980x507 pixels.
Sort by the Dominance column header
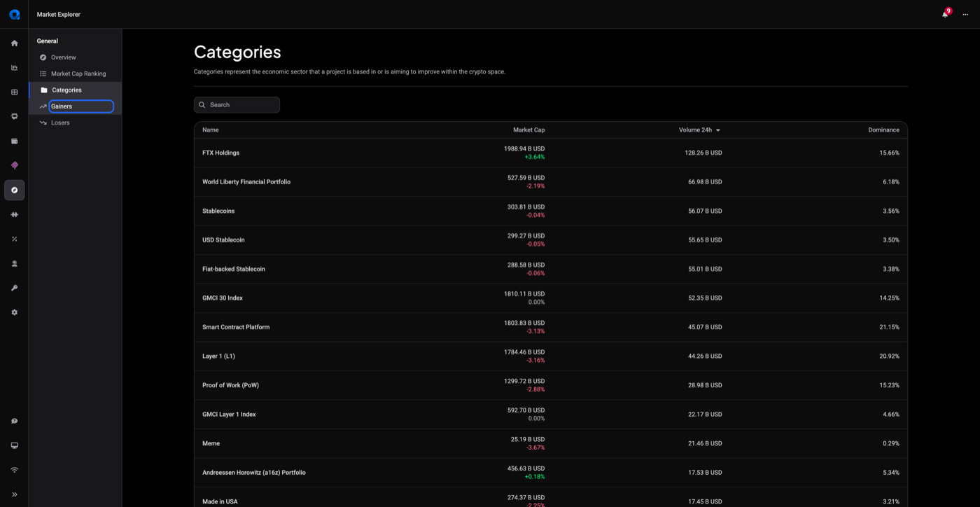(x=883, y=130)
